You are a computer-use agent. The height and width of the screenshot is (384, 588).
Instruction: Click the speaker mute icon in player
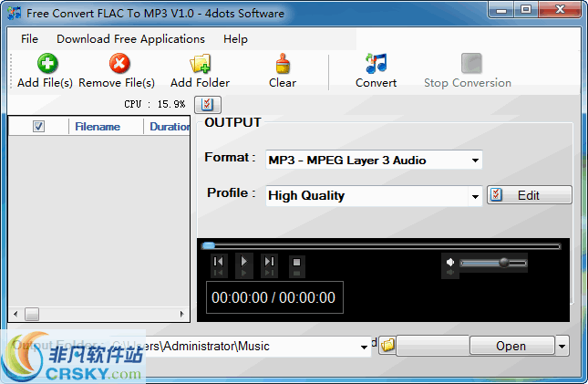click(450, 262)
